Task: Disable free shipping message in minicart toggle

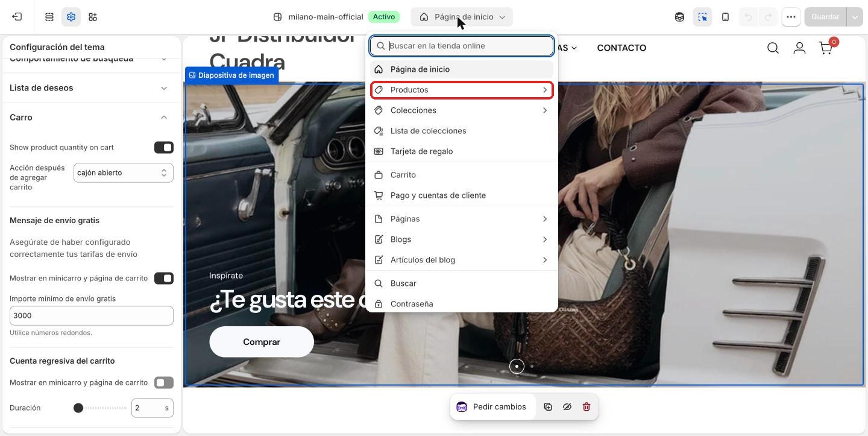Action: coord(164,279)
